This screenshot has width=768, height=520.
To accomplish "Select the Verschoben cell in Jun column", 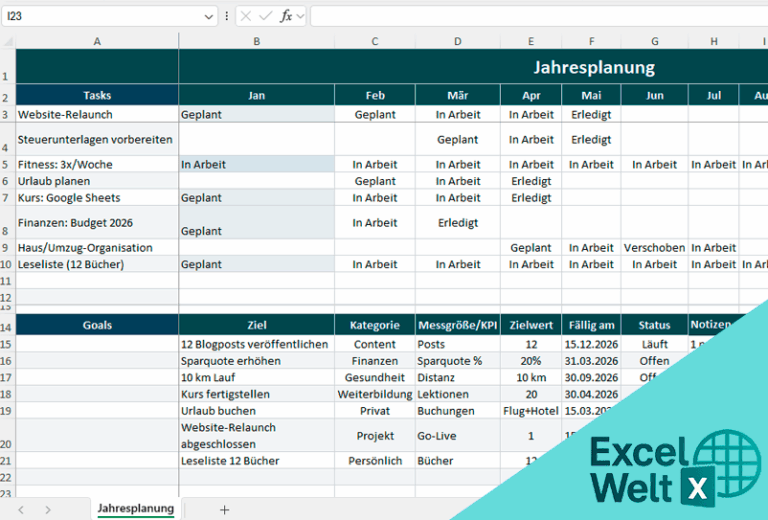I will pos(654,247).
